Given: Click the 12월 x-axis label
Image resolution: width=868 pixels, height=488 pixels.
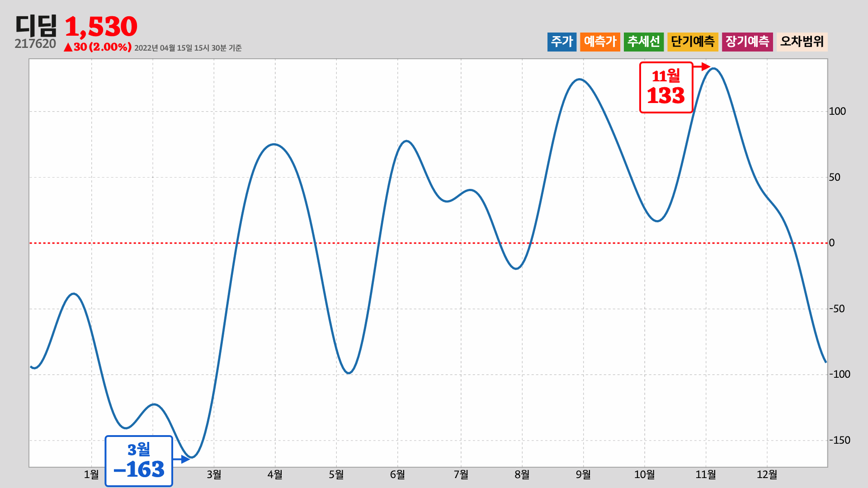Looking at the screenshot, I should click(767, 474).
